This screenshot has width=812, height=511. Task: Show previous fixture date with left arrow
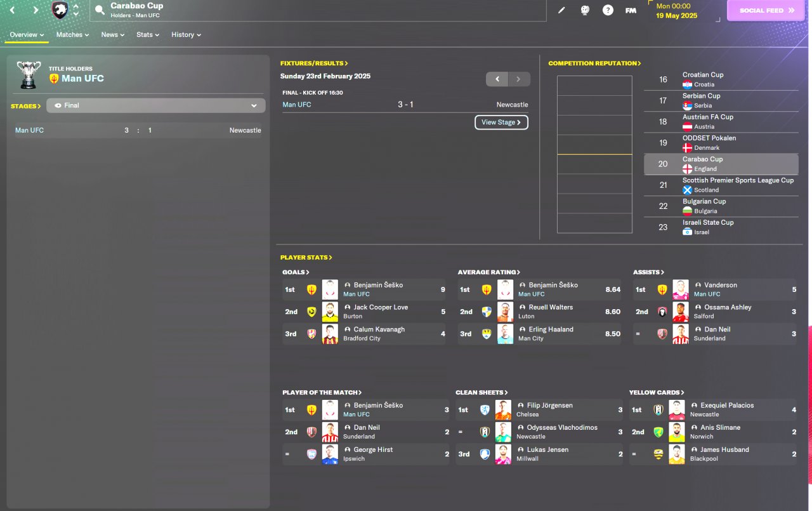[x=497, y=79]
